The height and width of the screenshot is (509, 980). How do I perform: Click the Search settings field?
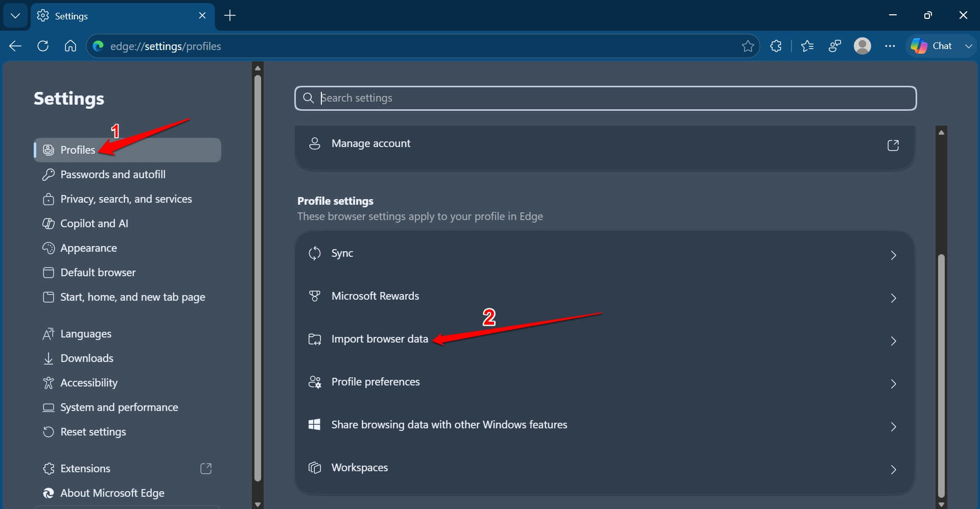coord(605,98)
